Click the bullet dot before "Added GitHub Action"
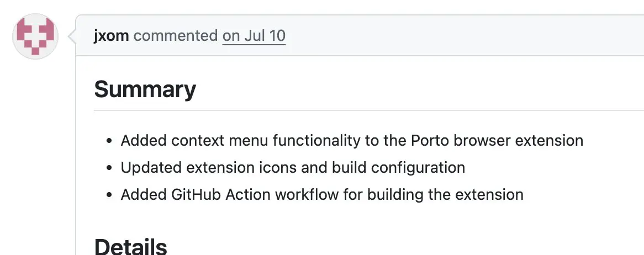Screen dimensions: 644x255 pos(109,195)
